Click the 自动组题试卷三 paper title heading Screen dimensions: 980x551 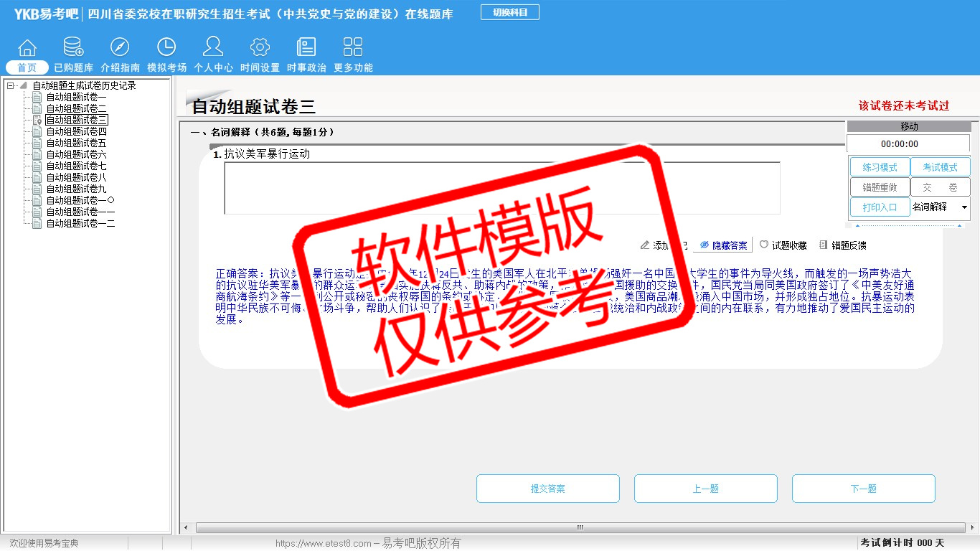254,107
